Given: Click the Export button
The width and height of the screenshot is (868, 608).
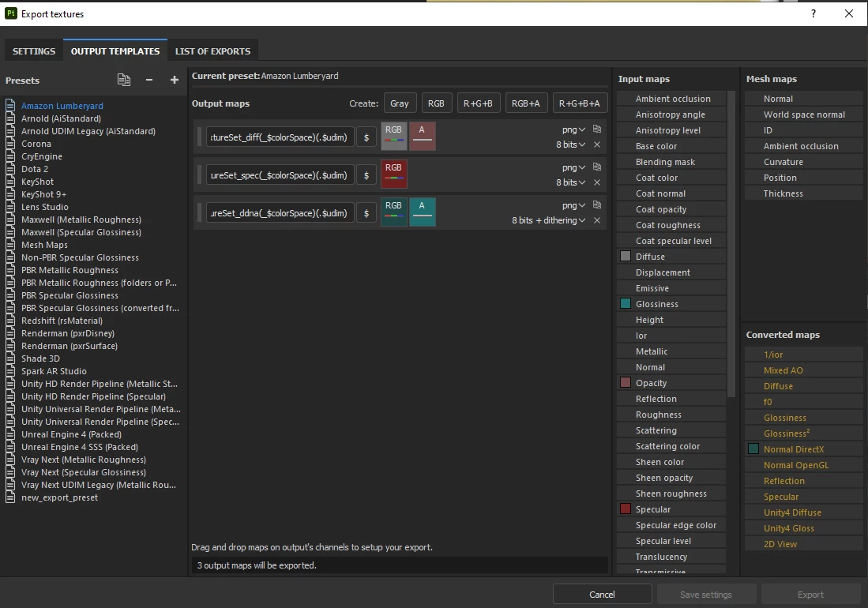Looking at the screenshot, I should [810, 594].
